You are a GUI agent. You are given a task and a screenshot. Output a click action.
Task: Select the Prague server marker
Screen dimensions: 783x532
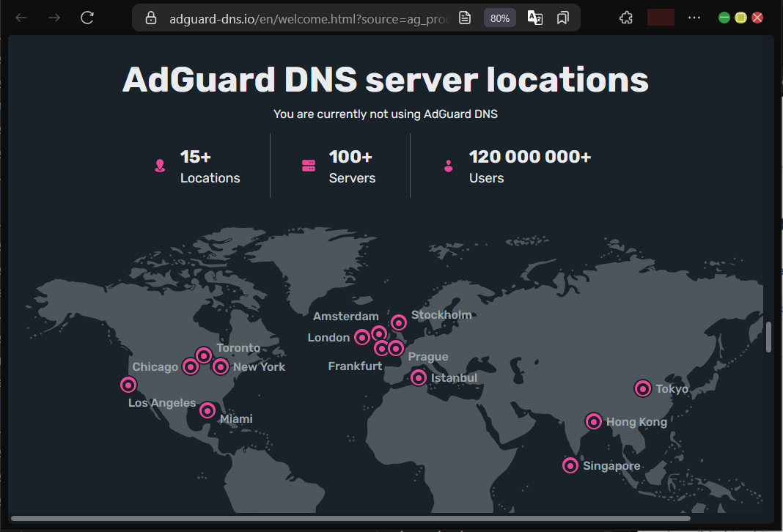point(396,348)
